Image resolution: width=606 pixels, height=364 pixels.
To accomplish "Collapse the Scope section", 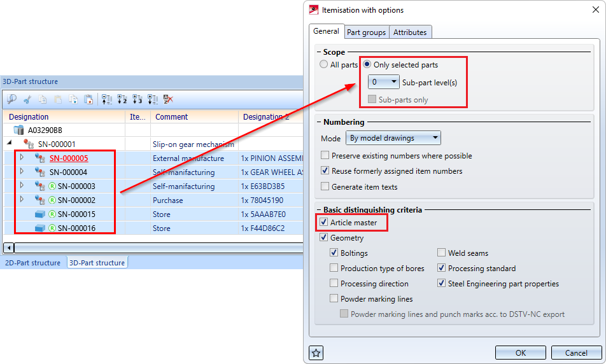I will pyautogui.click(x=320, y=52).
